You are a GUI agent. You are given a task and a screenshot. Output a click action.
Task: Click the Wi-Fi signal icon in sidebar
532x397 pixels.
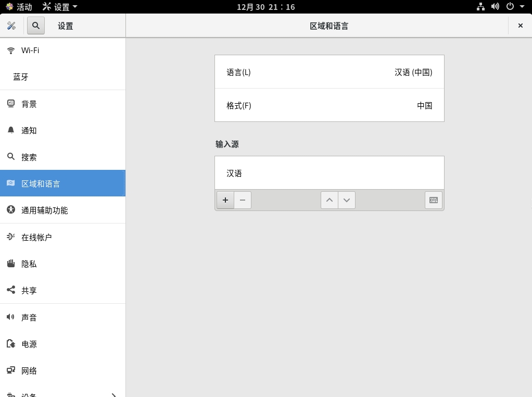point(11,51)
